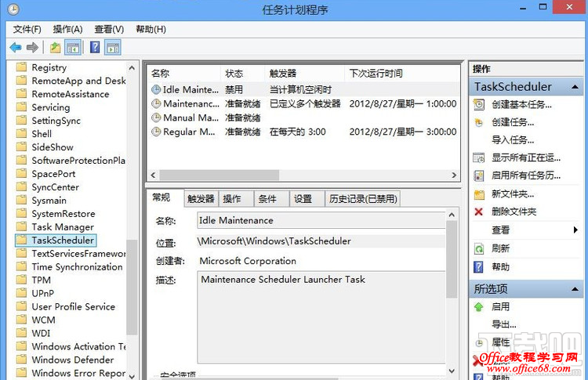Click the 创建基本任务... link
This screenshot has height=380, width=588.
coord(521,104)
